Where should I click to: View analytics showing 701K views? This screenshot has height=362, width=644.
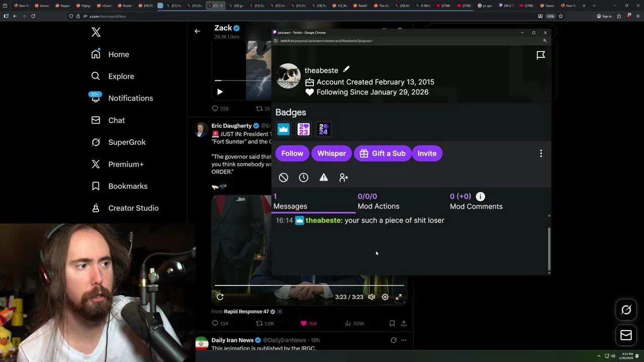[x=354, y=324]
